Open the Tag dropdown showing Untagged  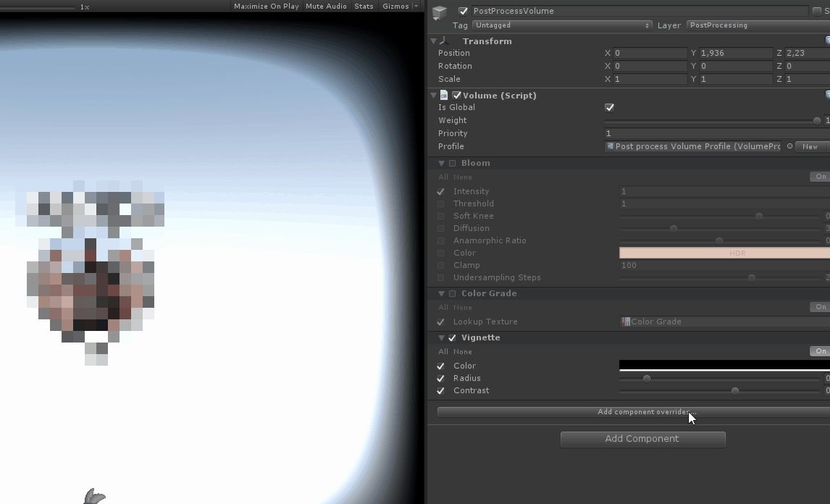point(561,25)
